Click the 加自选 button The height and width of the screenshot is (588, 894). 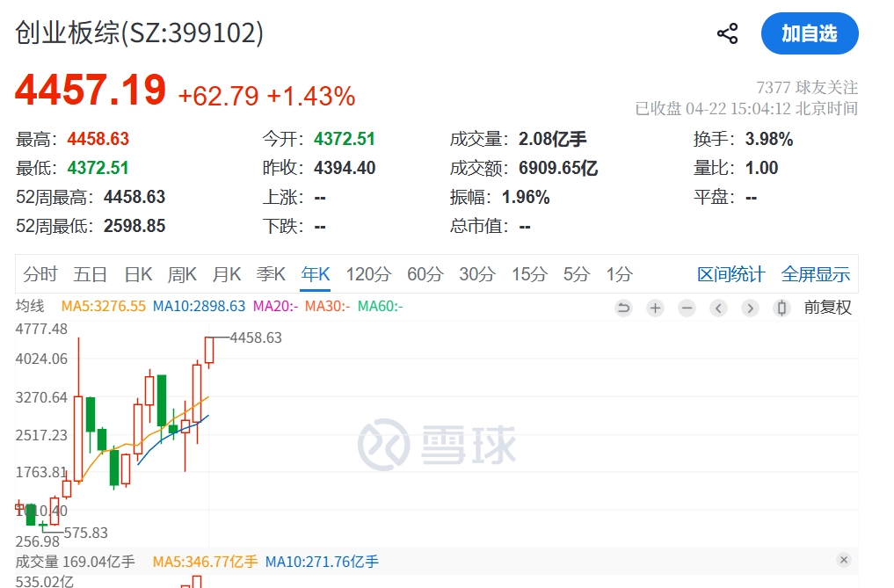click(809, 33)
